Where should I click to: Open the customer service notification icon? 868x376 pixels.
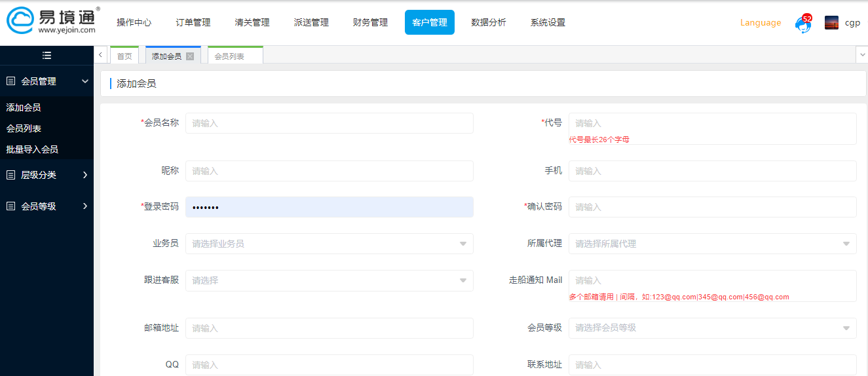coord(802,24)
